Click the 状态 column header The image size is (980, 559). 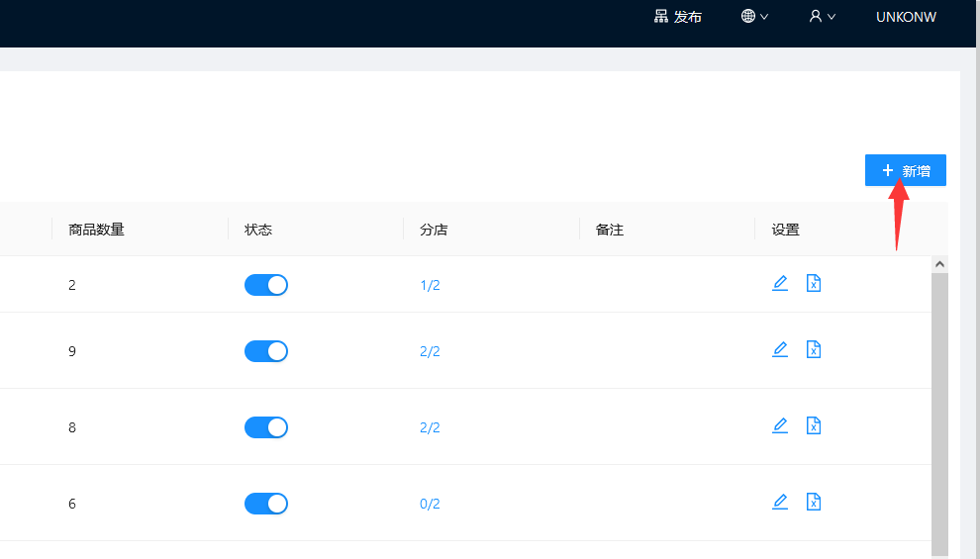(x=258, y=230)
